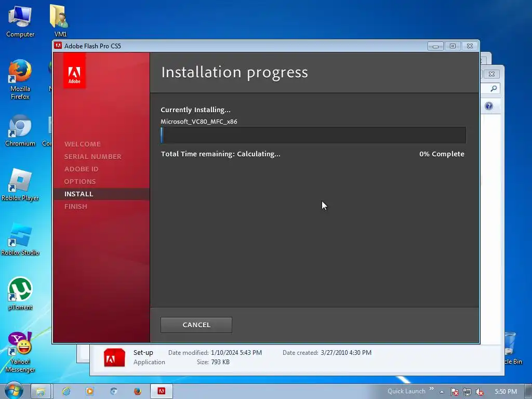Open Windows Media Player from the taskbar
Screen dimensions: 532x399
pyautogui.click(x=90, y=391)
